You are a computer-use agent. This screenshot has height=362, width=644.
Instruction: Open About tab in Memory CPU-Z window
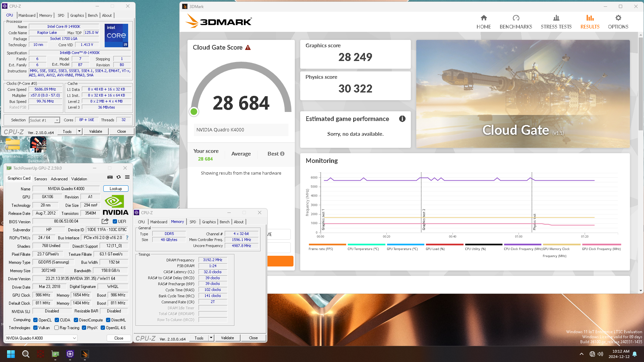(x=239, y=222)
